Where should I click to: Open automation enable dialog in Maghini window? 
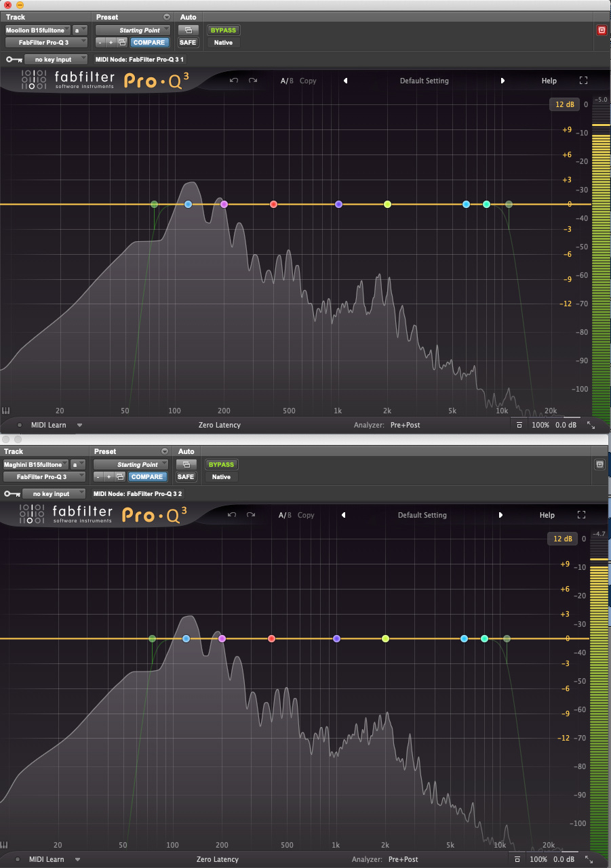(186, 464)
